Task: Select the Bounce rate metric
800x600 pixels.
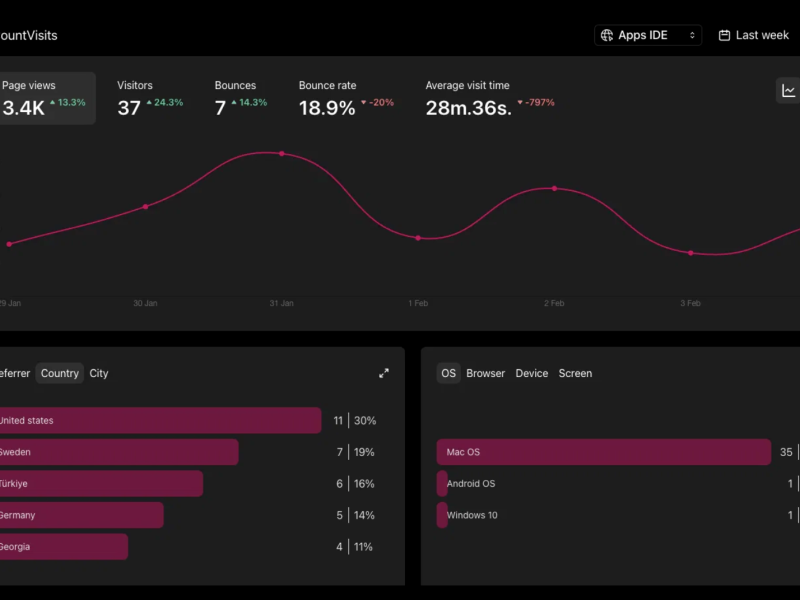Action: click(x=346, y=98)
